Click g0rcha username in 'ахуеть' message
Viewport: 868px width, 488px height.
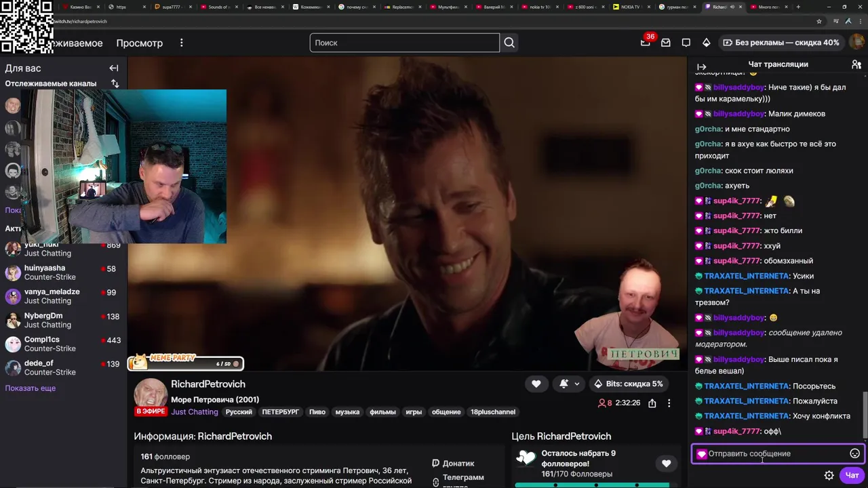coord(708,186)
